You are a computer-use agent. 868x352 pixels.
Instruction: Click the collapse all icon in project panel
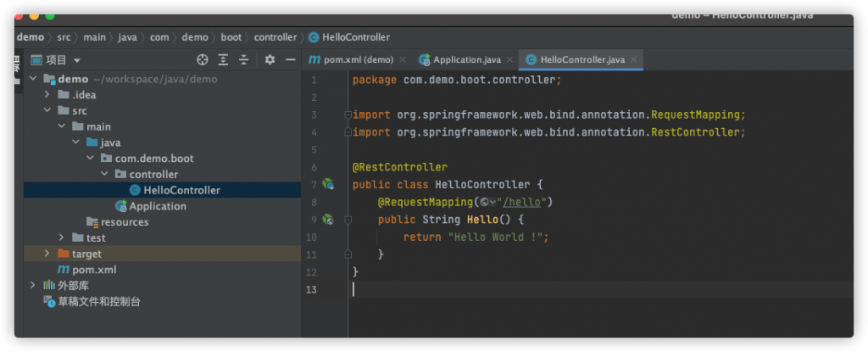point(244,59)
